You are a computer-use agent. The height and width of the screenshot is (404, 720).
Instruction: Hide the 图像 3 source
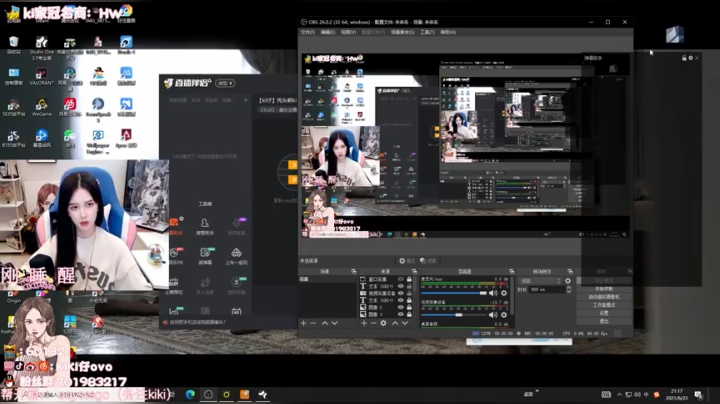(x=400, y=314)
